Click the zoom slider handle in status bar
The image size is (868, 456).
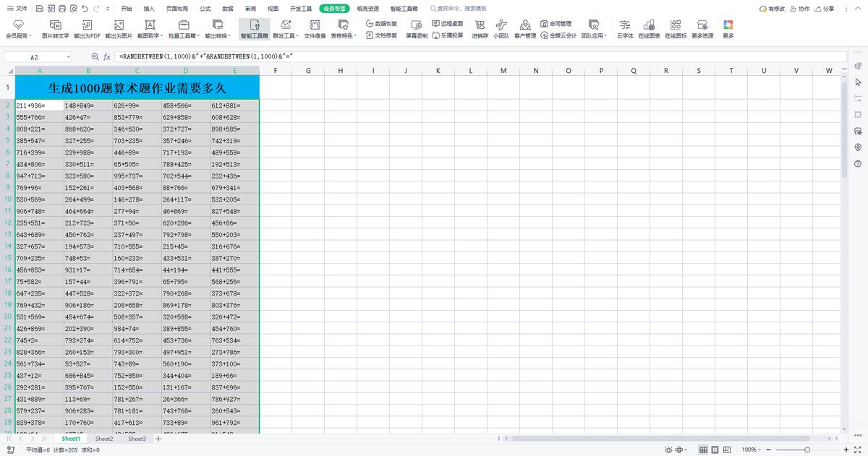click(x=808, y=449)
